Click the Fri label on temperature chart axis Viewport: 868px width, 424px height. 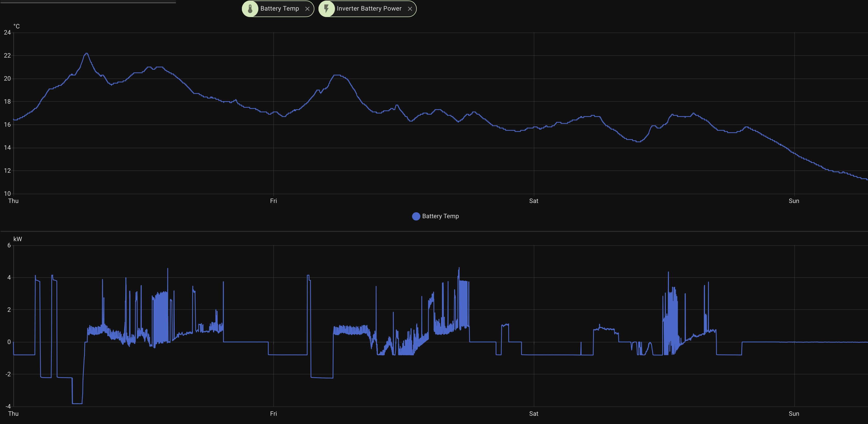pos(273,201)
